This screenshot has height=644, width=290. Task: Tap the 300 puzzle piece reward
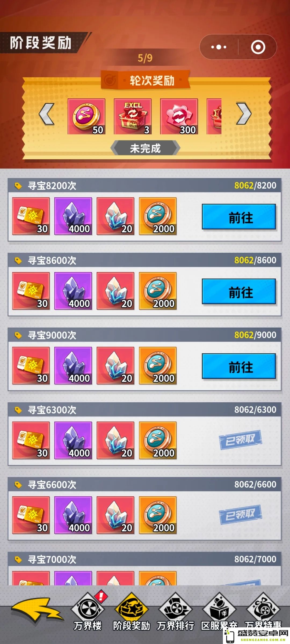tap(179, 116)
